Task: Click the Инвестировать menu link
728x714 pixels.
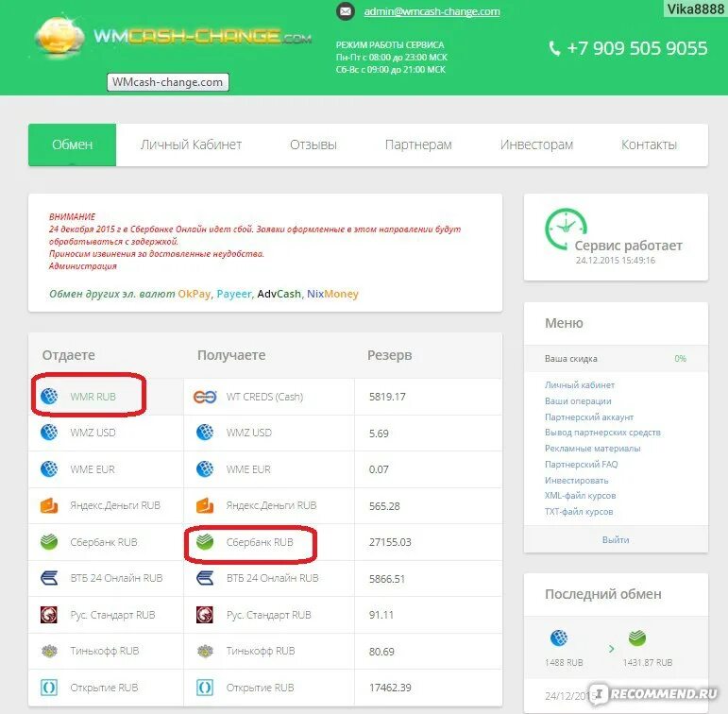Action: pos(577,481)
